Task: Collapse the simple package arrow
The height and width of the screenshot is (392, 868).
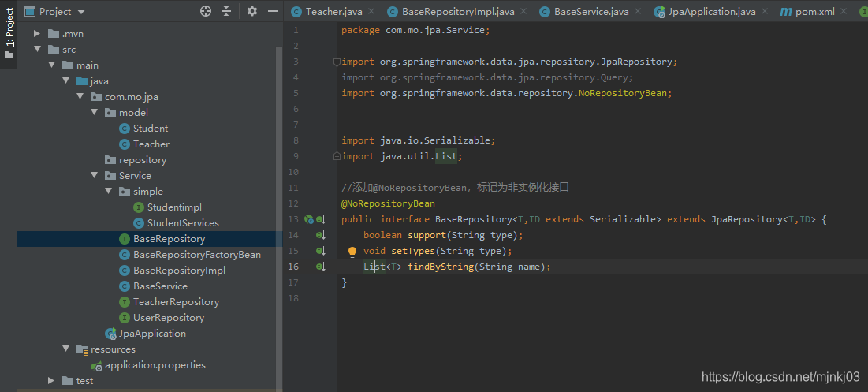Action: pyautogui.click(x=109, y=192)
